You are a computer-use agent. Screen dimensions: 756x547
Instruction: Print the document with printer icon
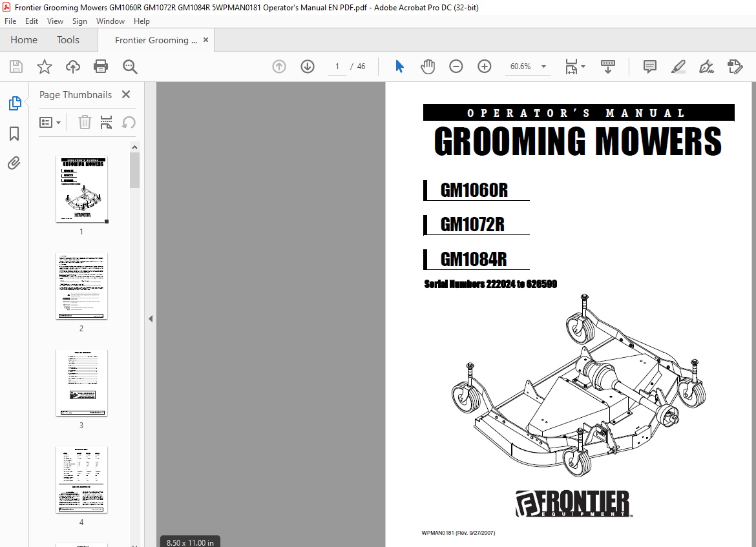tap(101, 67)
